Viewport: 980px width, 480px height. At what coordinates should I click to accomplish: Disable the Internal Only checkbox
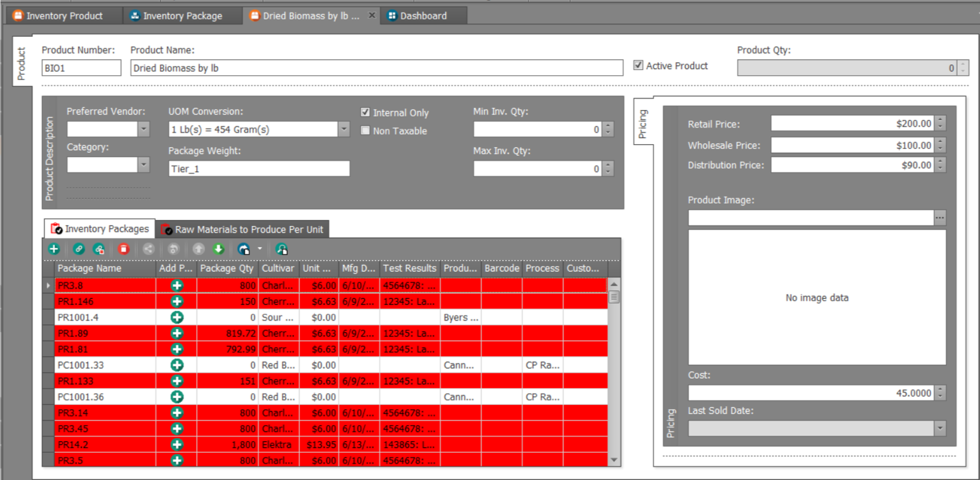[365, 112]
